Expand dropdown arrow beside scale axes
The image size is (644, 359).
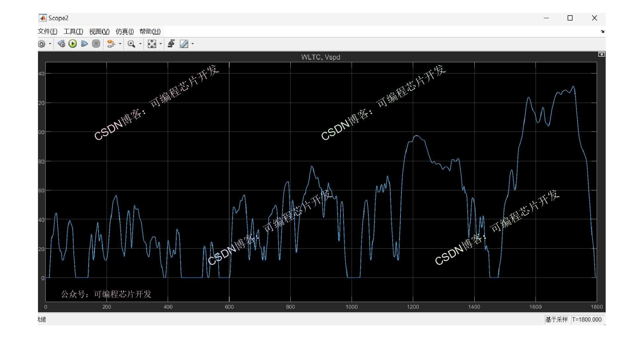[x=161, y=44]
